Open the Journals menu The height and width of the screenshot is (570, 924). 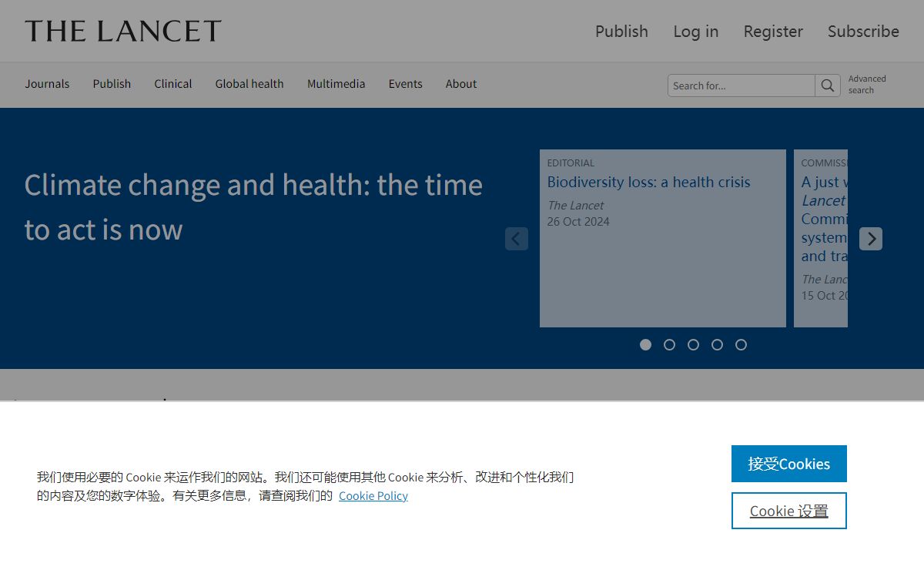coord(47,84)
